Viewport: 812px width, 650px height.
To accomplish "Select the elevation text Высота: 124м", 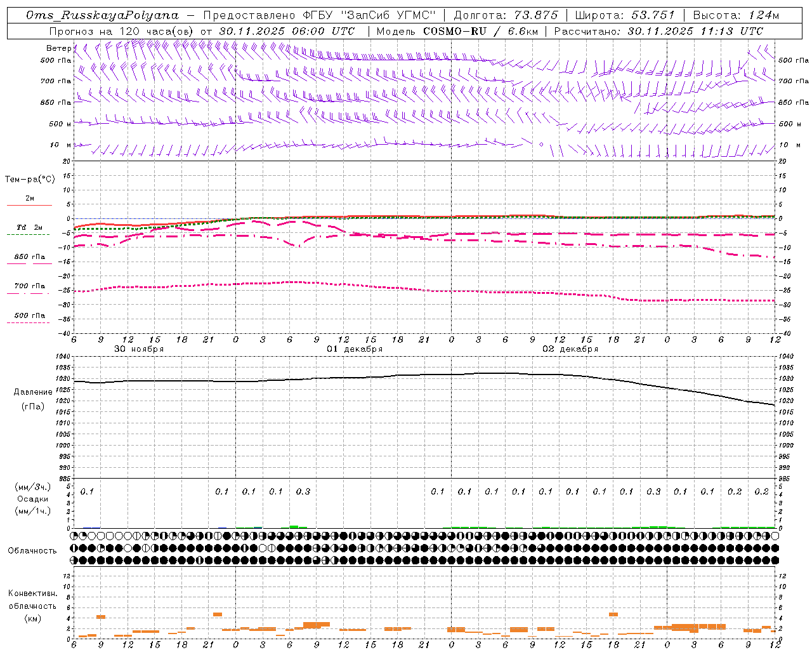I will pyautogui.click(x=736, y=15).
